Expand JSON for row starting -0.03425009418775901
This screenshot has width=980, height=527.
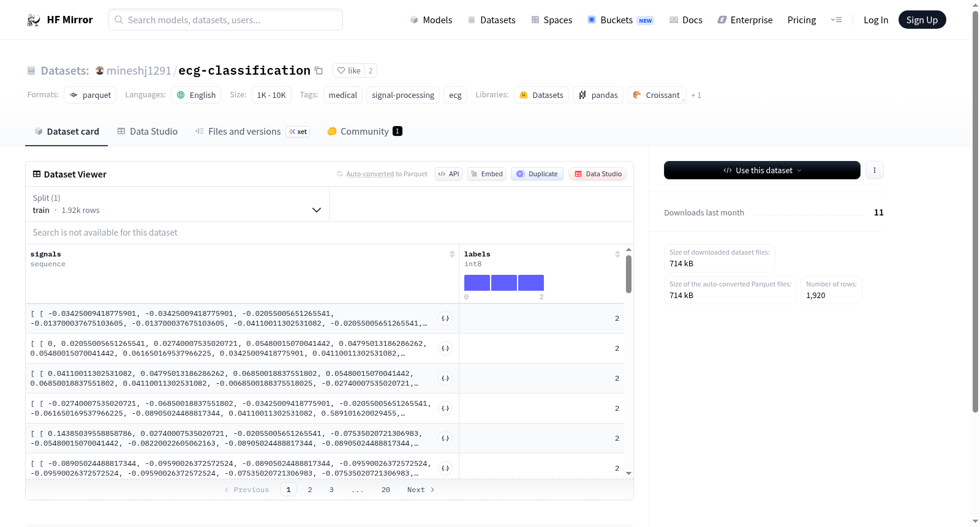445,318
